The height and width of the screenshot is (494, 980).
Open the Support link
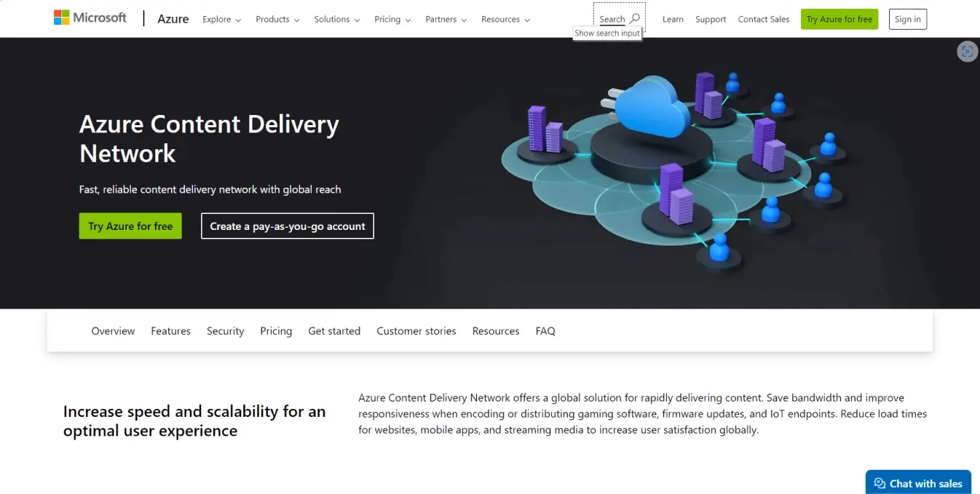click(711, 19)
